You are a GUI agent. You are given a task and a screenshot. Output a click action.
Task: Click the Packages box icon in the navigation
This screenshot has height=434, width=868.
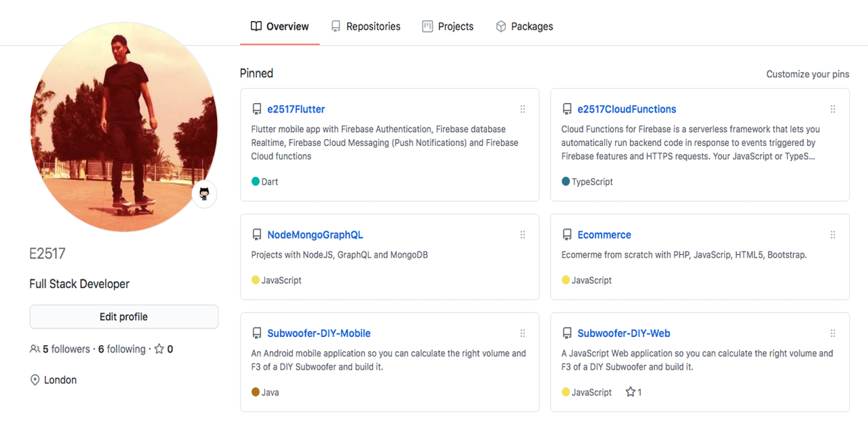tap(501, 26)
